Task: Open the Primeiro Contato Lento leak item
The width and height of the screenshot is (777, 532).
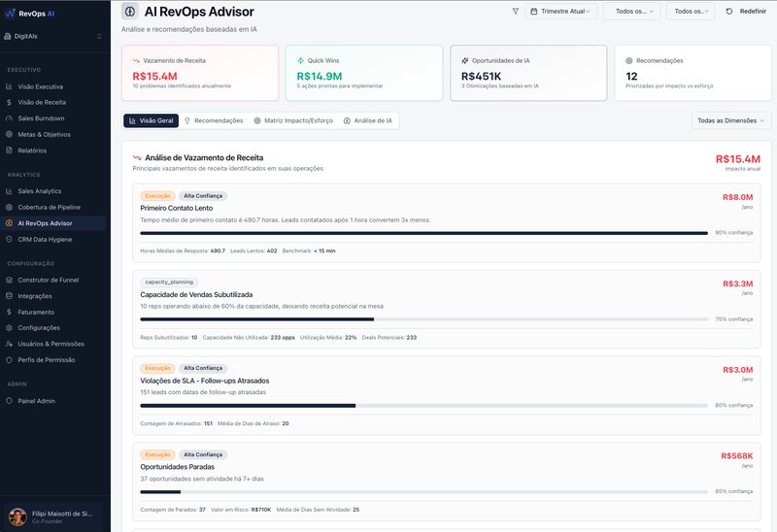Action: click(x=447, y=223)
